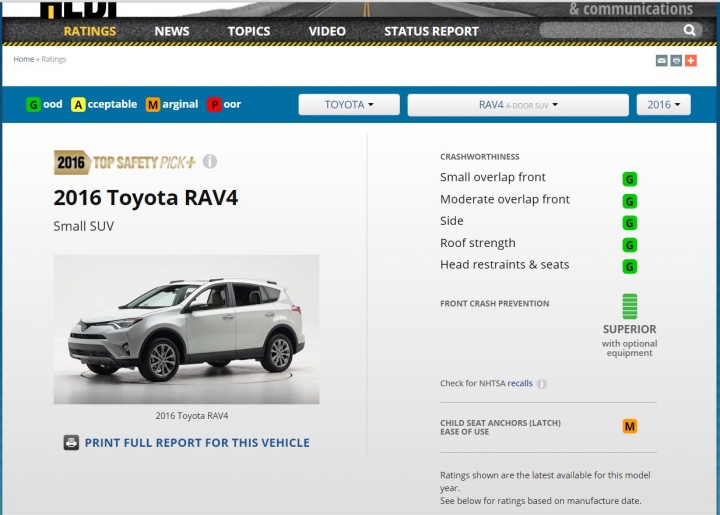Click the orange plus share icon

691,60
